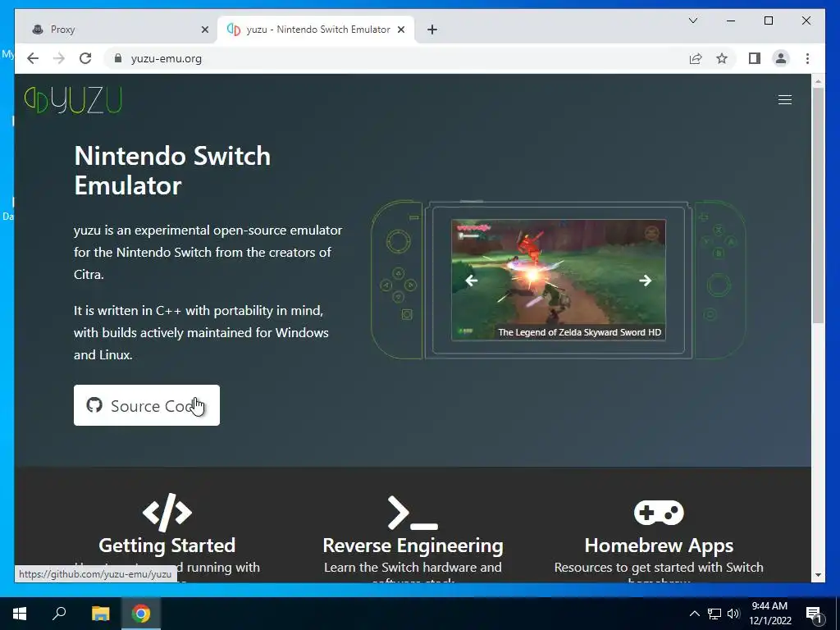Click the browser forward arrow
This screenshot has height=630, width=840.
[59, 58]
